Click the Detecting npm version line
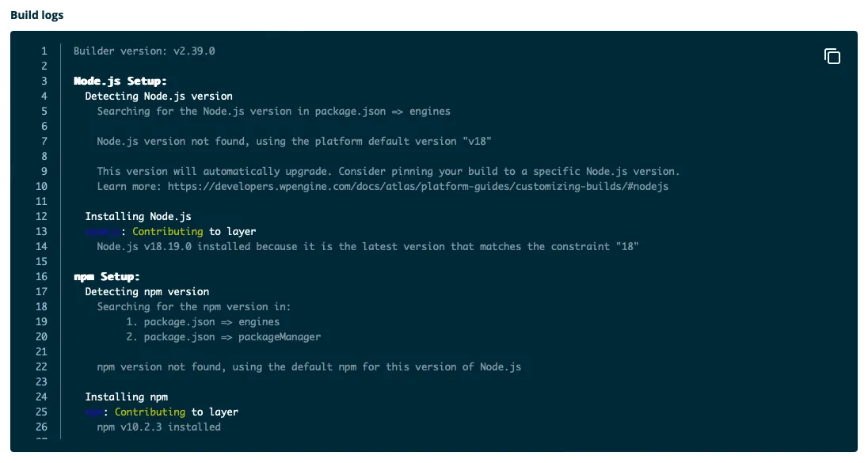The image size is (868, 463). pos(147,291)
